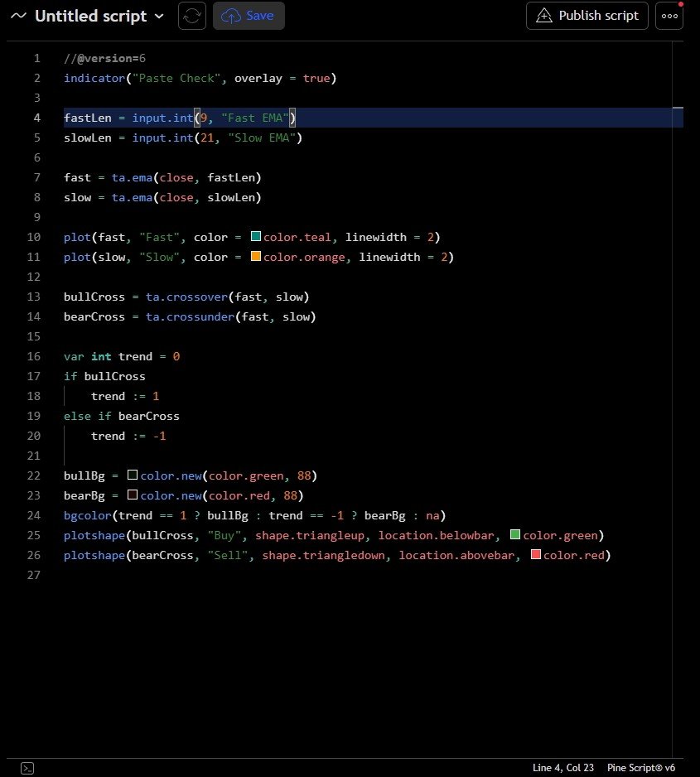Click line number 4 in gutter
The image size is (700, 777).
[x=37, y=118]
